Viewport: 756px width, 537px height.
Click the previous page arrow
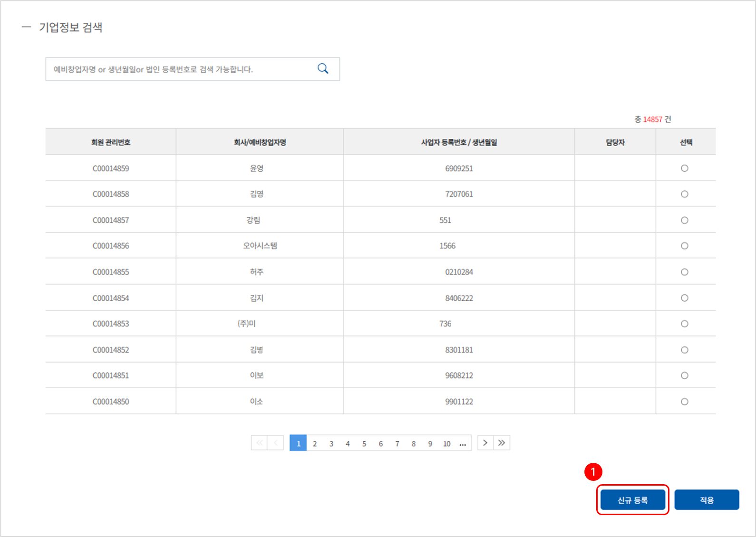[276, 443]
